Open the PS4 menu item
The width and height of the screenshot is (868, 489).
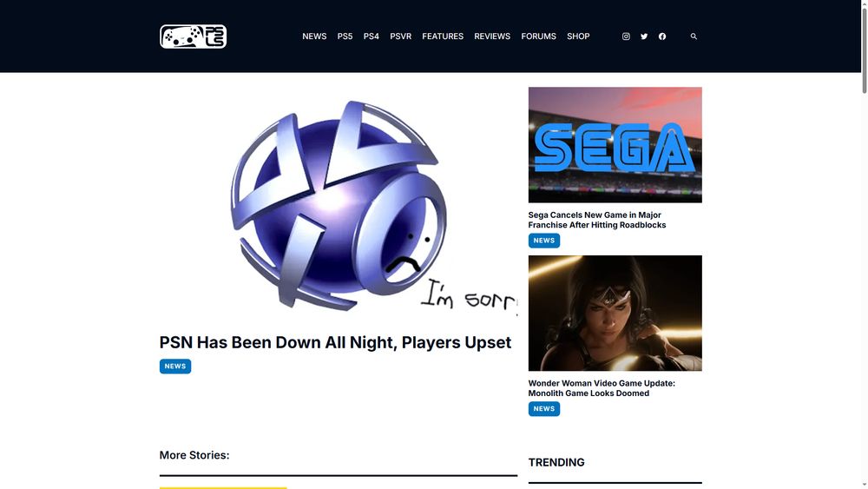(371, 36)
